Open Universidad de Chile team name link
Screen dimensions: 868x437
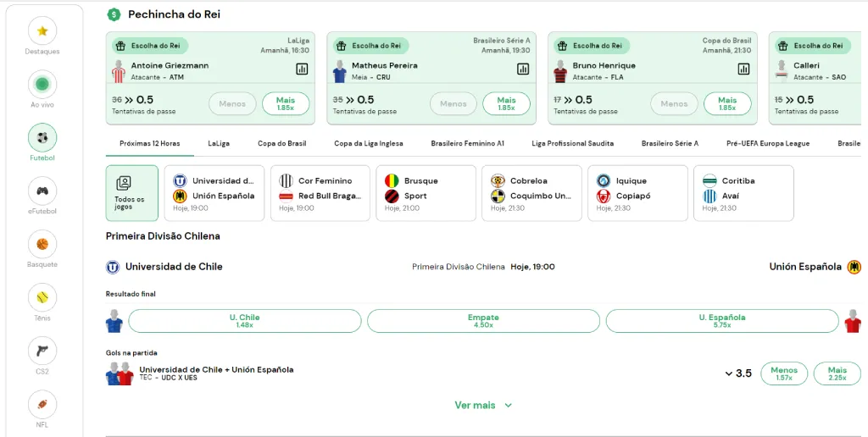(174, 267)
